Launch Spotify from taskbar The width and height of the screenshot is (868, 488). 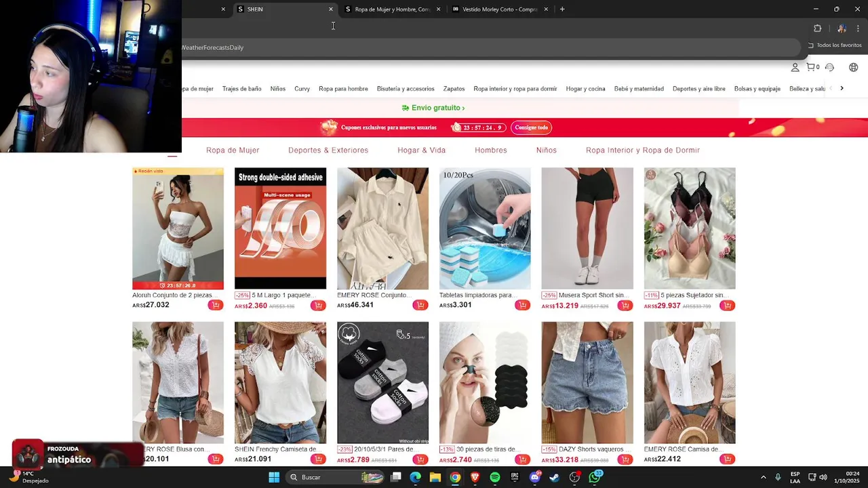coord(495,477)
